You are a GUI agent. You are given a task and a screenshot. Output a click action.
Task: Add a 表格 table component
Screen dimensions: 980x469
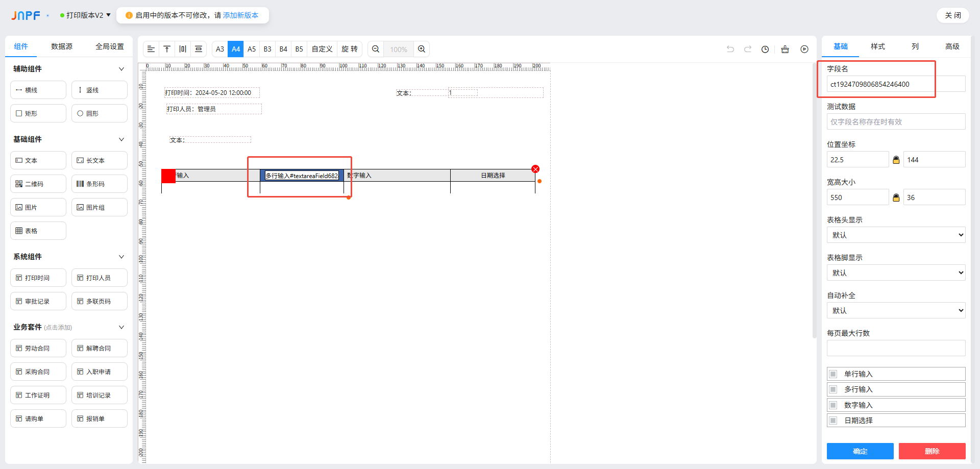38,231
